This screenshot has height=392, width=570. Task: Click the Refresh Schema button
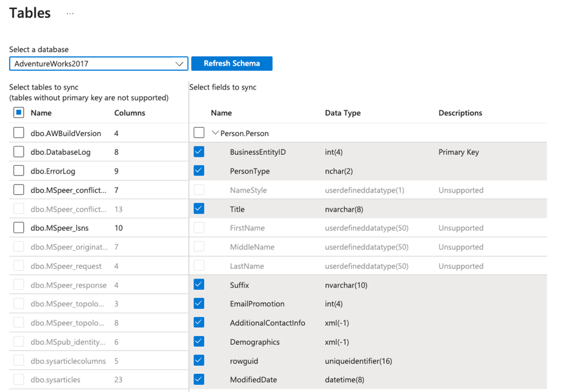click(232, 64)
